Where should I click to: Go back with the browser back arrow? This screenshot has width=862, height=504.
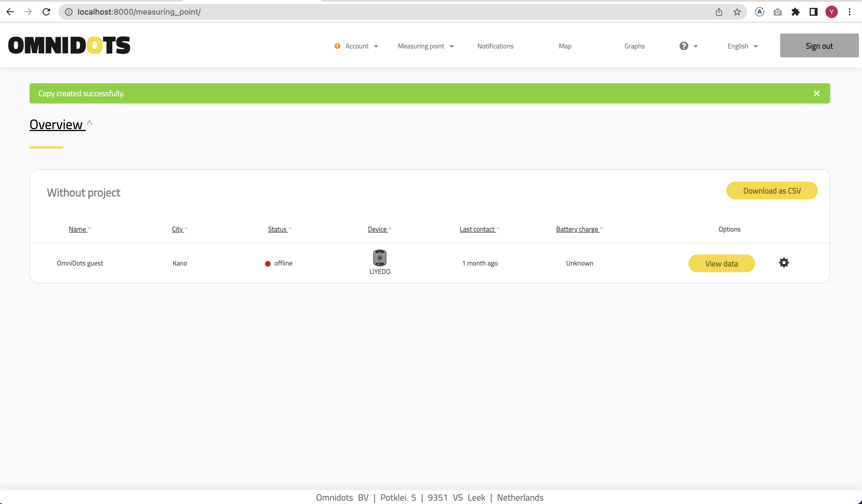coord(10,12)
